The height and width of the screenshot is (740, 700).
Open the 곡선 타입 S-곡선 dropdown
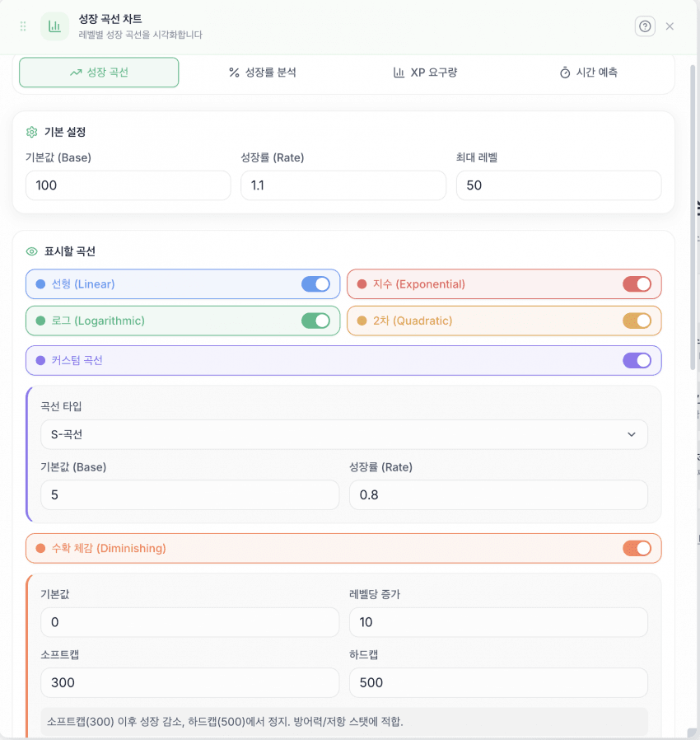(344, 434)
